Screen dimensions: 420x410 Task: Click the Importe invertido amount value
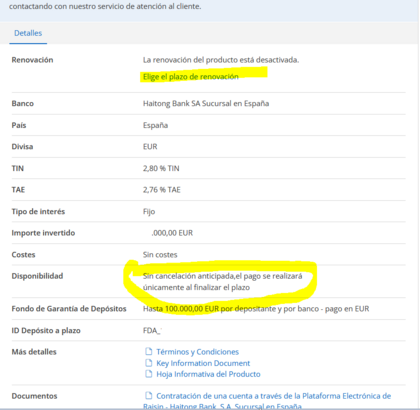(172, 233)
